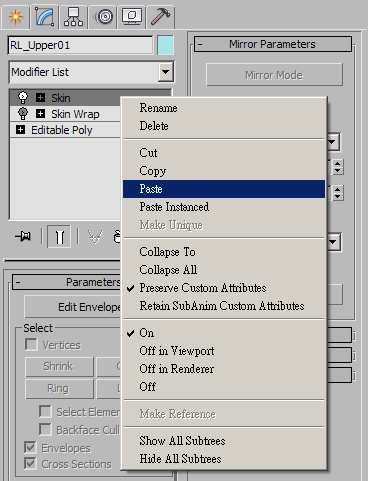Expand the Editable Poly subtree
The image size is (368, 481).
tap(20, 130)
